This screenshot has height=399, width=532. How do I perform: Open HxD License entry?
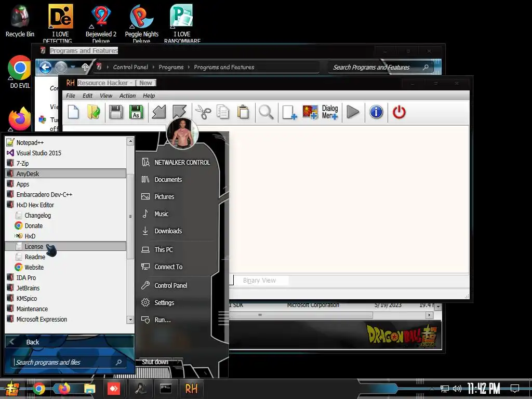pyautogui.click(x=66, y=246)
